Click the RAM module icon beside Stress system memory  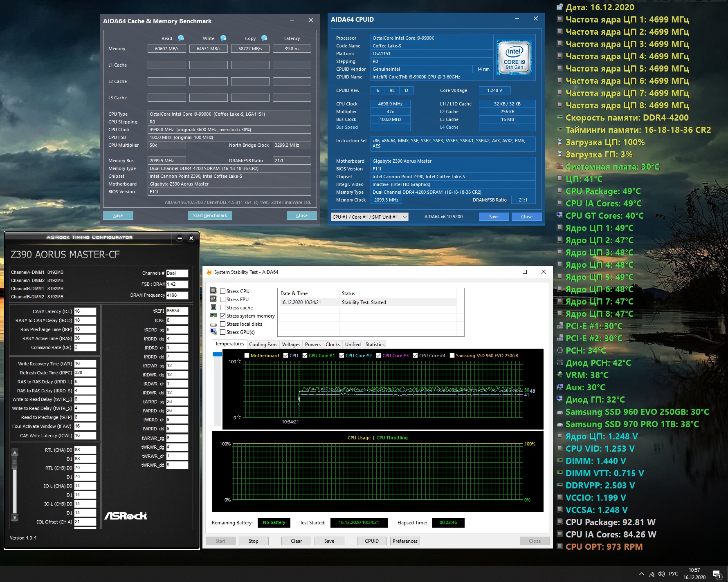click(213, 316)
